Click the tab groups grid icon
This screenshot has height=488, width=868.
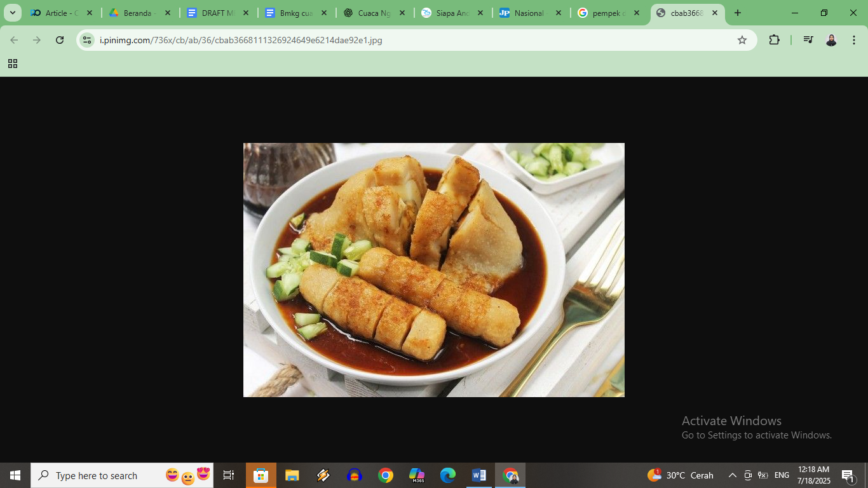pos(12,64)
